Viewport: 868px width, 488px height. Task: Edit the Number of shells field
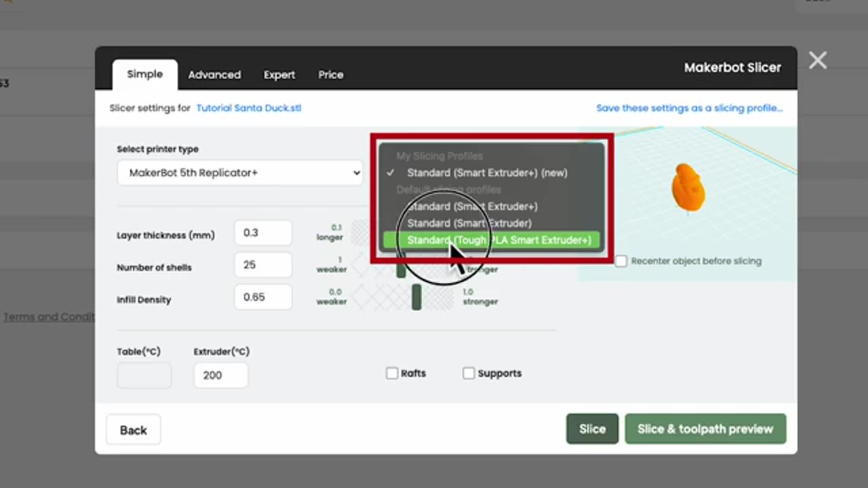263,264
